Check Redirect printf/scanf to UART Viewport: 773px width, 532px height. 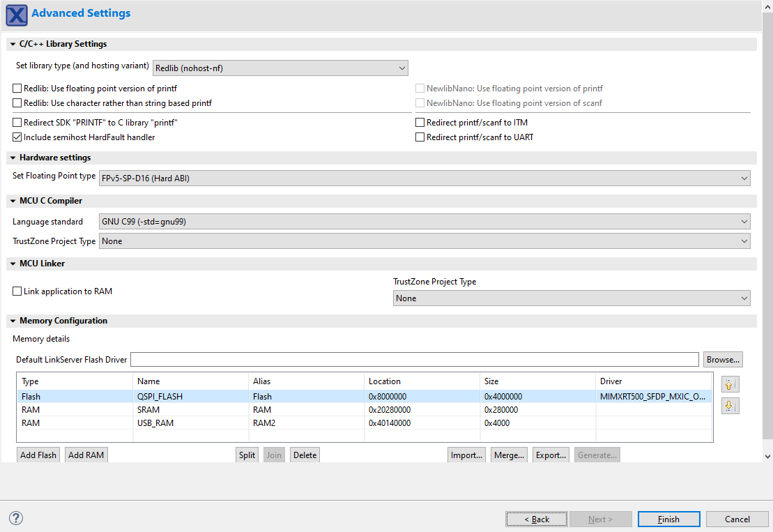pos(420,137)
